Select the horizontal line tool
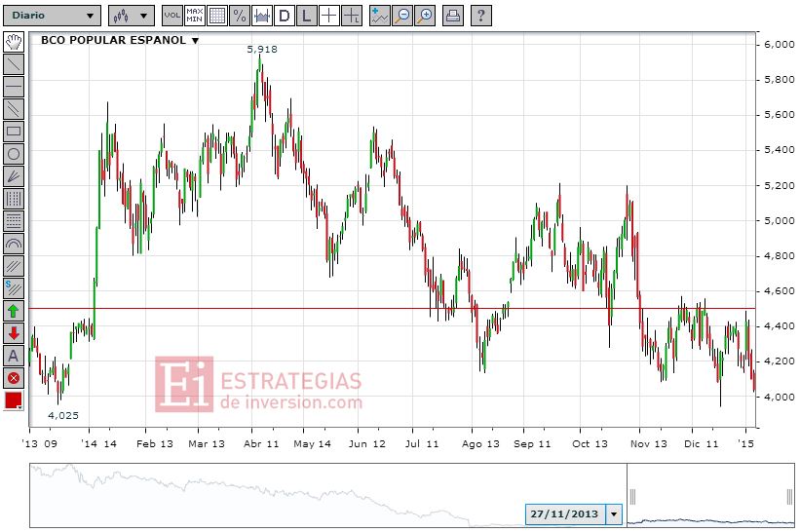 click(x=14, y=87)
